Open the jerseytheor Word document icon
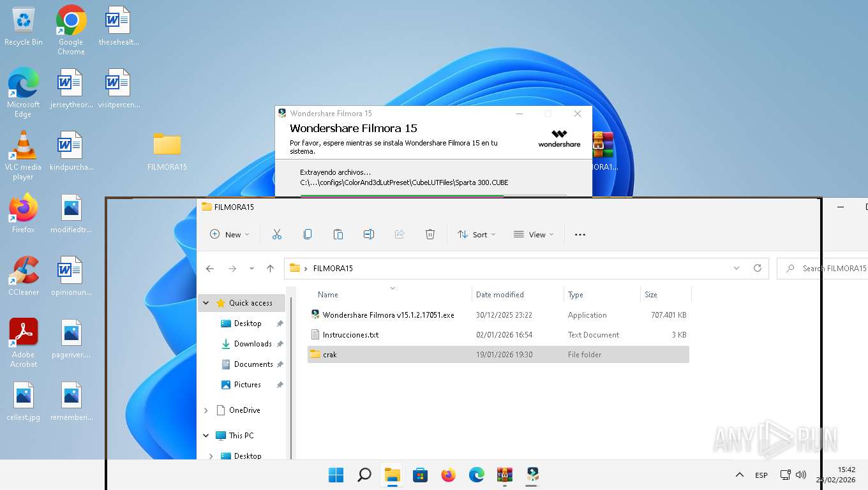Image resolution: width=868 pixels, height=490 pixels. click(71, 88)
